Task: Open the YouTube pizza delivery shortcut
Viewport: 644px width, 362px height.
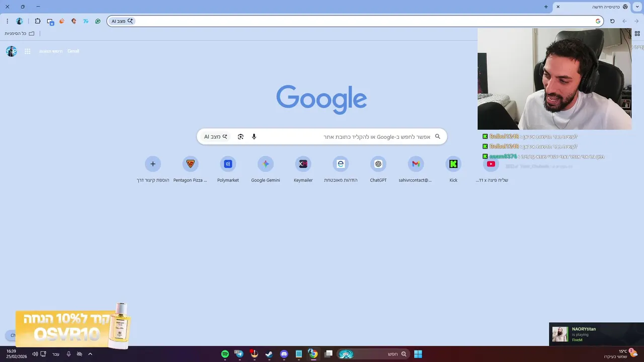Action: point(491,169)
